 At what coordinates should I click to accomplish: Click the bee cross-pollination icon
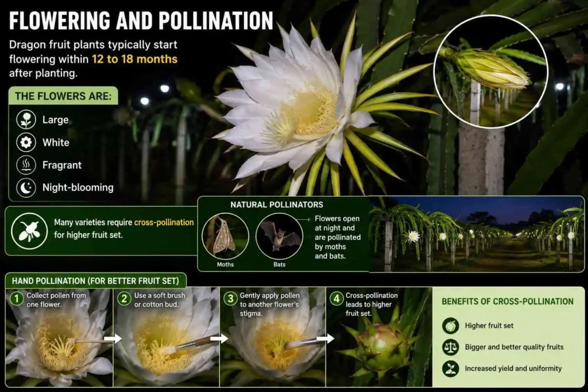29,231
